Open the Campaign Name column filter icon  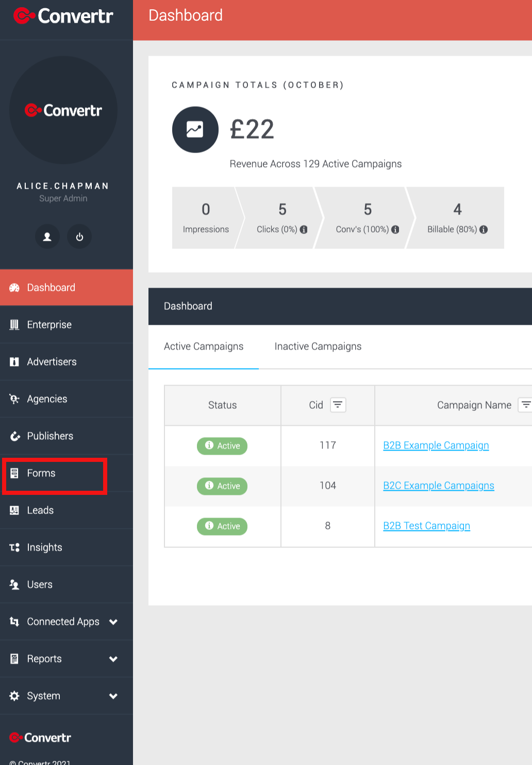coord(525,405)
